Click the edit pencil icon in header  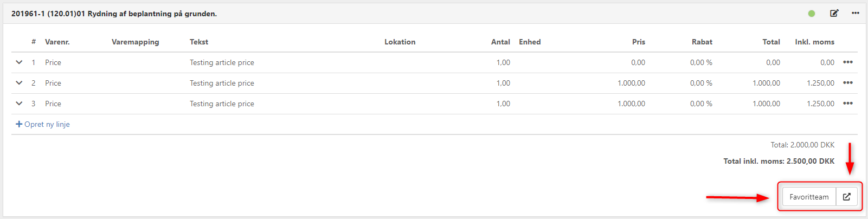(x=834, y=14)
